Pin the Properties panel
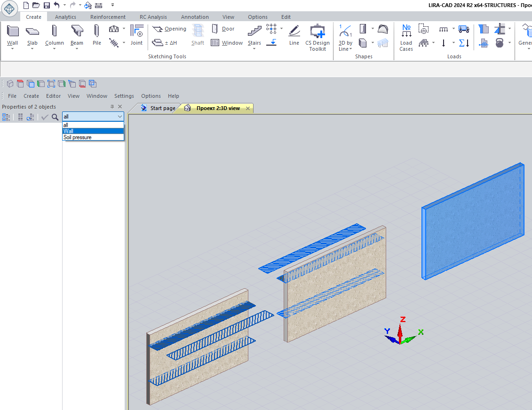 [x=112, y=107]
